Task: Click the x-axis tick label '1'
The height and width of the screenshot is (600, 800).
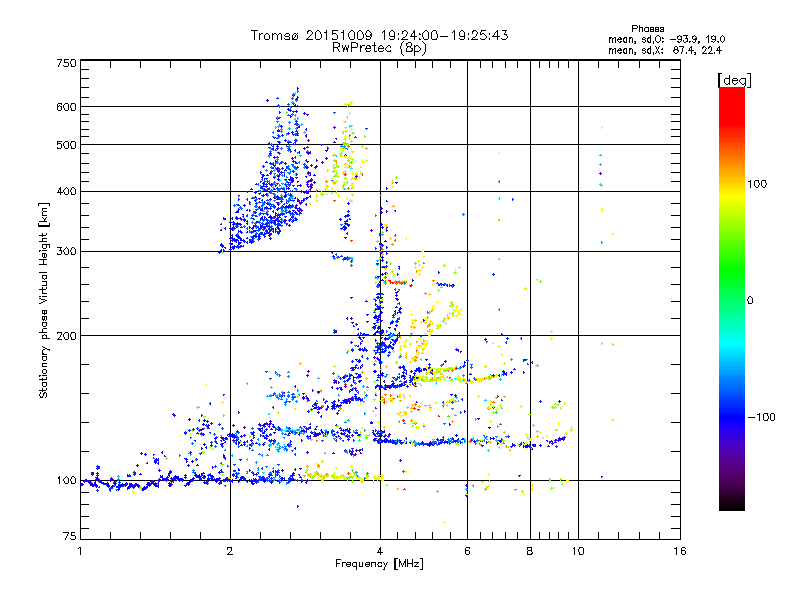Action: click(x=80, y=551)
